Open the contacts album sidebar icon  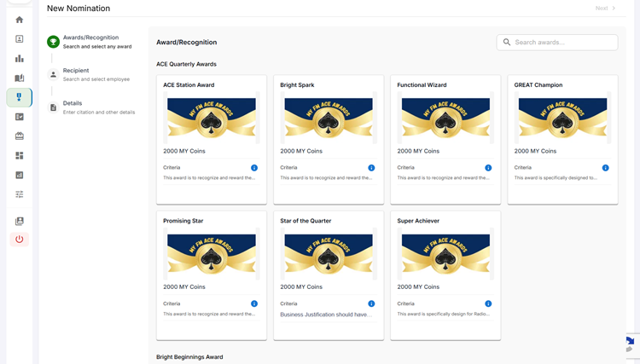pyautogui.click(x=19, y=221)
